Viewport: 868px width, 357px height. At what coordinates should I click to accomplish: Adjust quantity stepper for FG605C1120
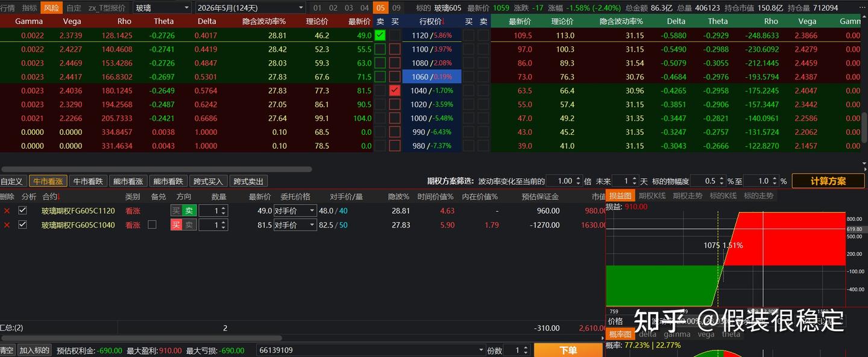[224, 211]
